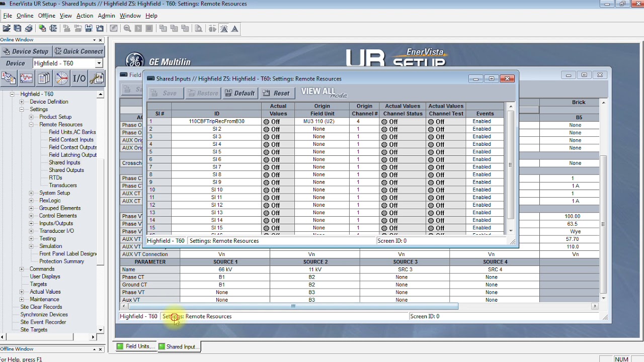Click the quick connect chip toolbar icon
Screen dimensions: 644x362
point(53,29)
